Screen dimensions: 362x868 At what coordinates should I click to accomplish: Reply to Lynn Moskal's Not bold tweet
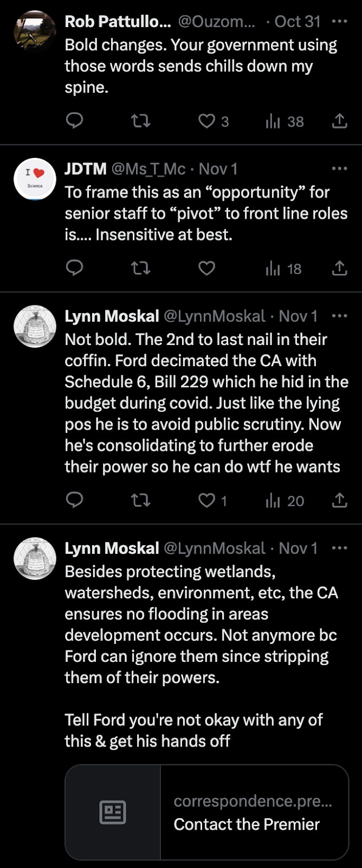click(74, 500)
